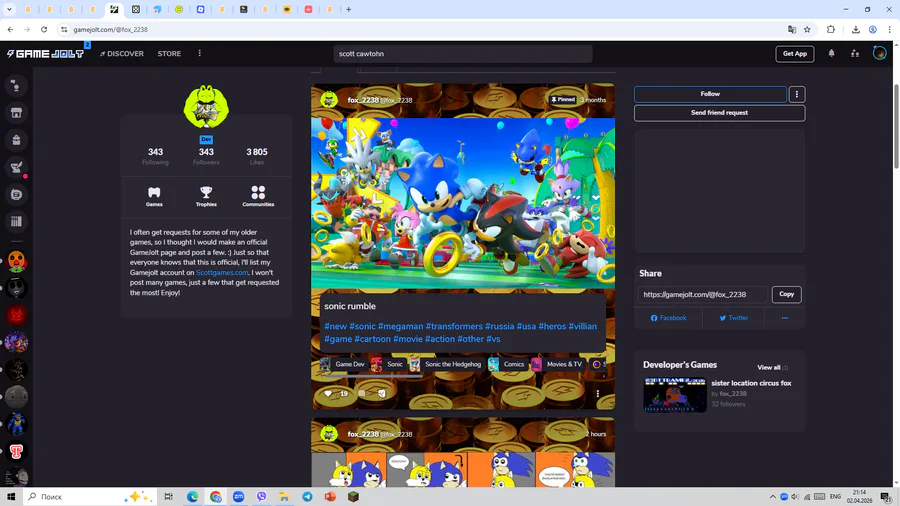View the 343 Following list

(156, 156)
